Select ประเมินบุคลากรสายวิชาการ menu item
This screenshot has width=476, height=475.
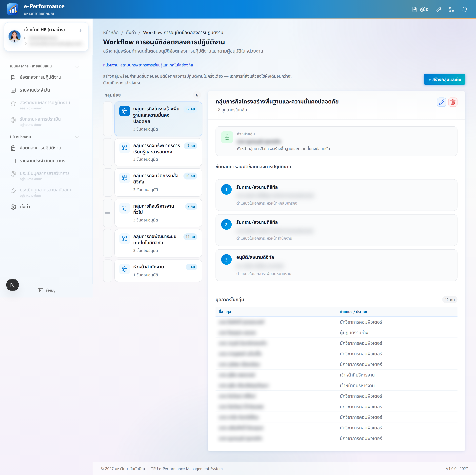(45, 176)
